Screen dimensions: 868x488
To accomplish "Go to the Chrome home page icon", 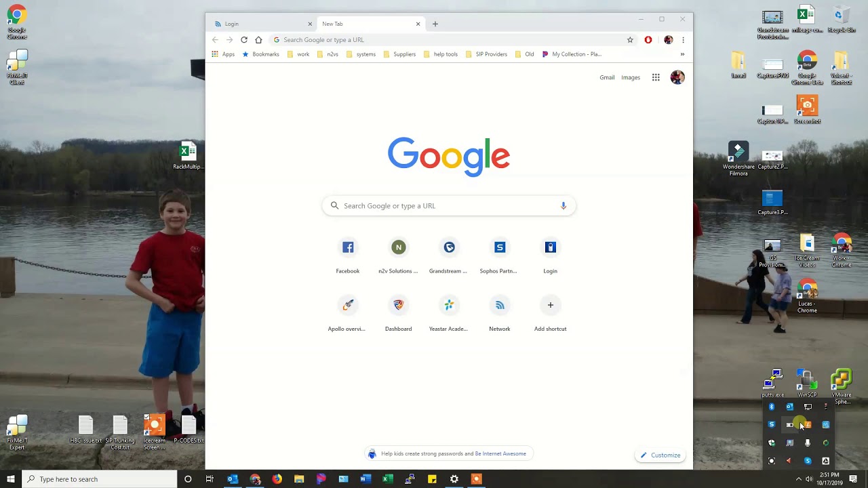I will click(x=258, y=40).
